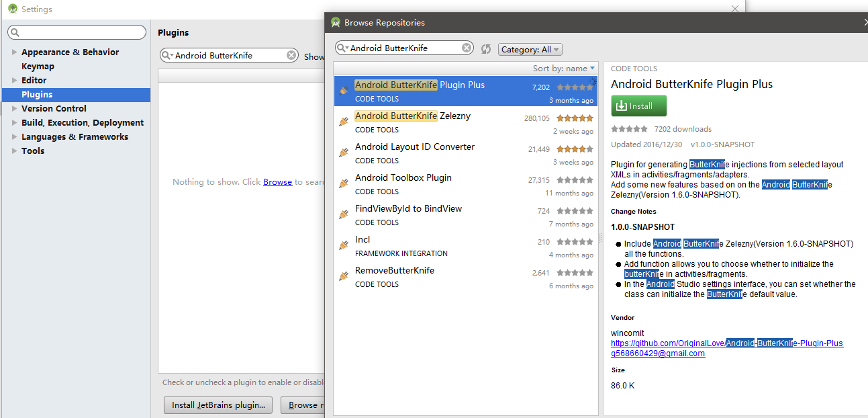Select FindViewById to BindView plugin
Viewport: 868px width, 418px height.
466,214
